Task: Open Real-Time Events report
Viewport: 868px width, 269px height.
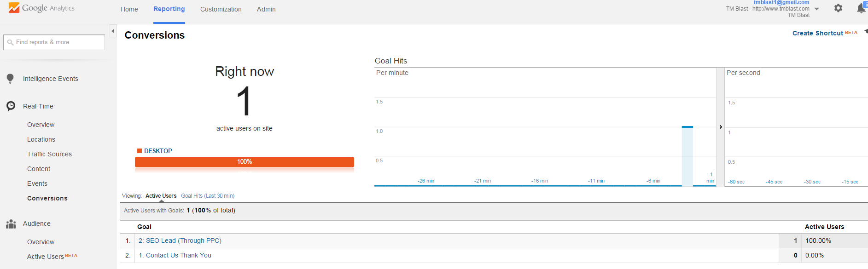Action: click(x=37, y=183)
